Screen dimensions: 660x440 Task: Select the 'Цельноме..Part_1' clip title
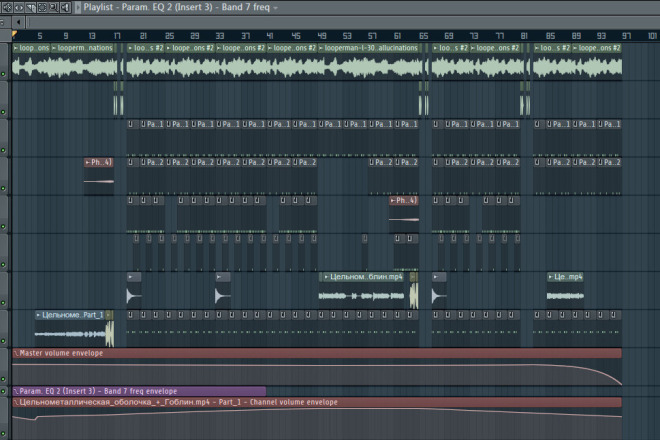[73, 315]
